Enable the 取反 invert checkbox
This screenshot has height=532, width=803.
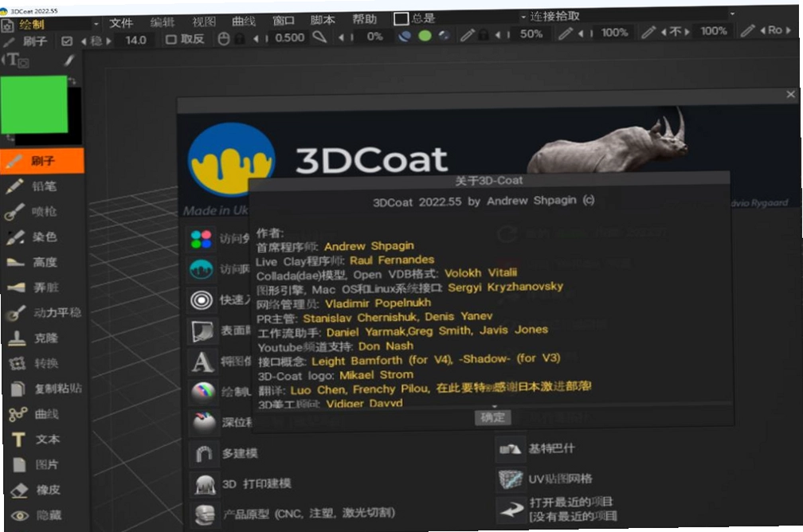point(171,40)
